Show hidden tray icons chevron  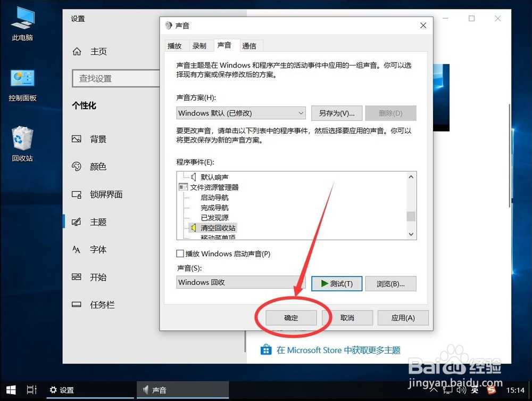(434, 390)
